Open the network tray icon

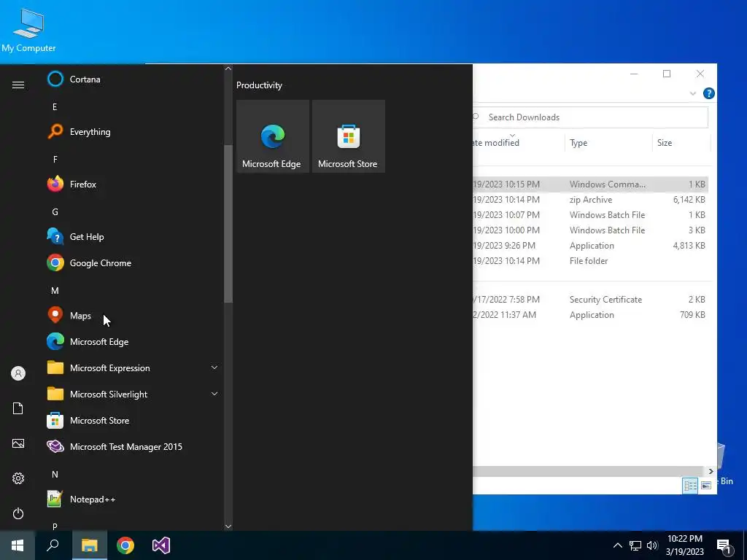coord(635,545)
